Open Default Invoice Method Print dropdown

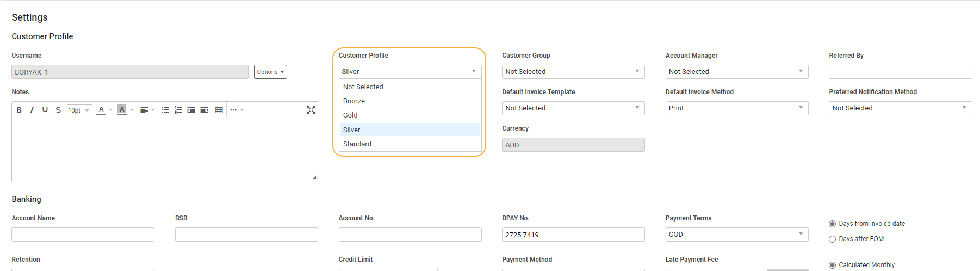[x=737, y=108]
